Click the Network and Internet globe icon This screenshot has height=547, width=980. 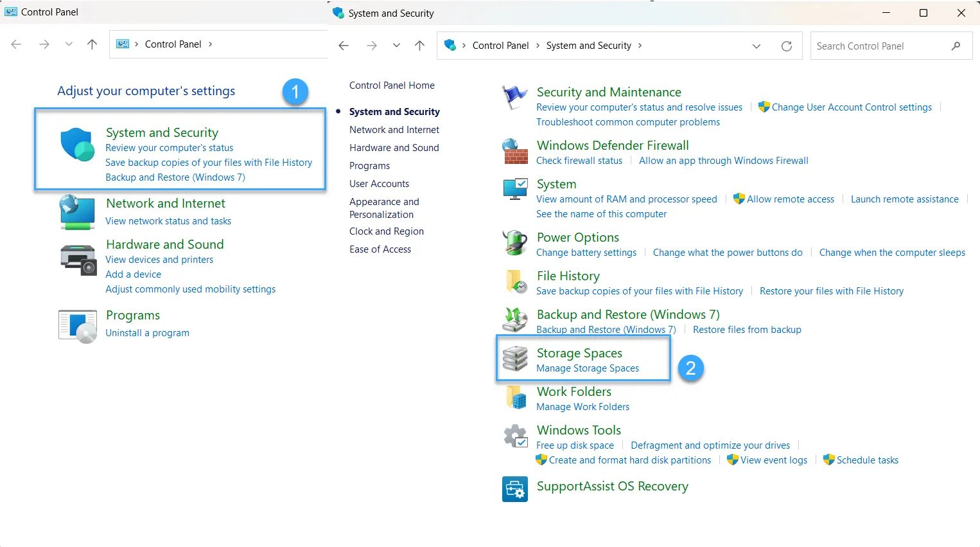tap(77, 212)
